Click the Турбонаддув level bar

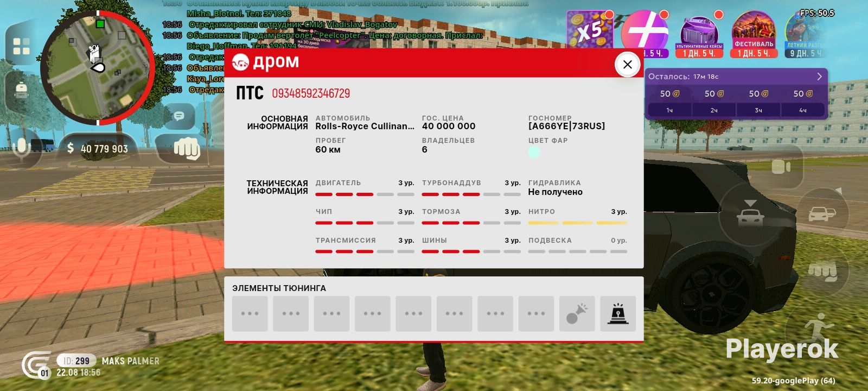471,194
